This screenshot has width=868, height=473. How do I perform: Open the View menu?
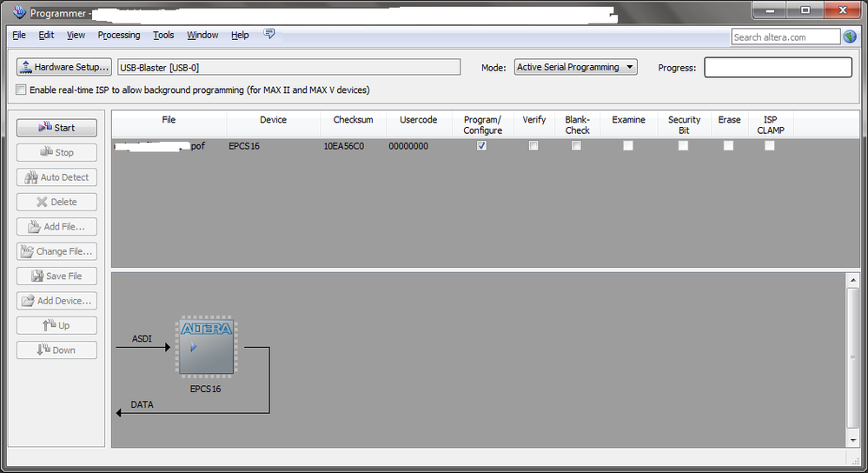click(x=76, y=35)
